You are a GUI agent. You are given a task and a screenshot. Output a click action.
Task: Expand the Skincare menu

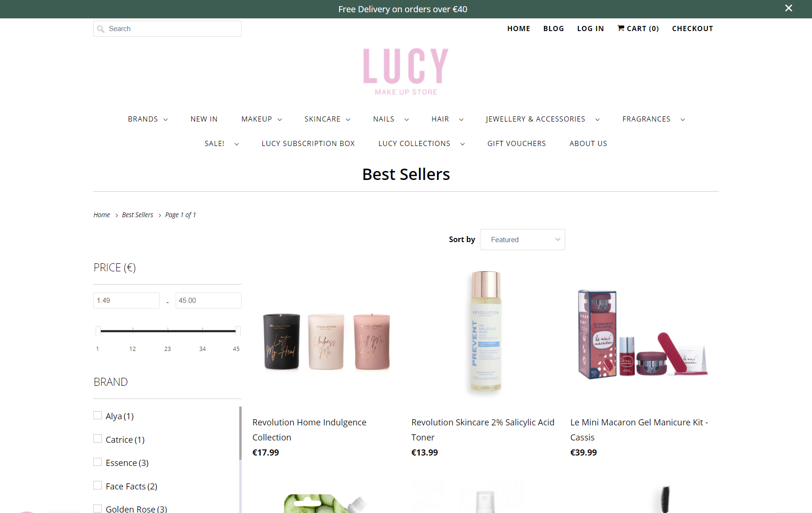click(327, 119)
